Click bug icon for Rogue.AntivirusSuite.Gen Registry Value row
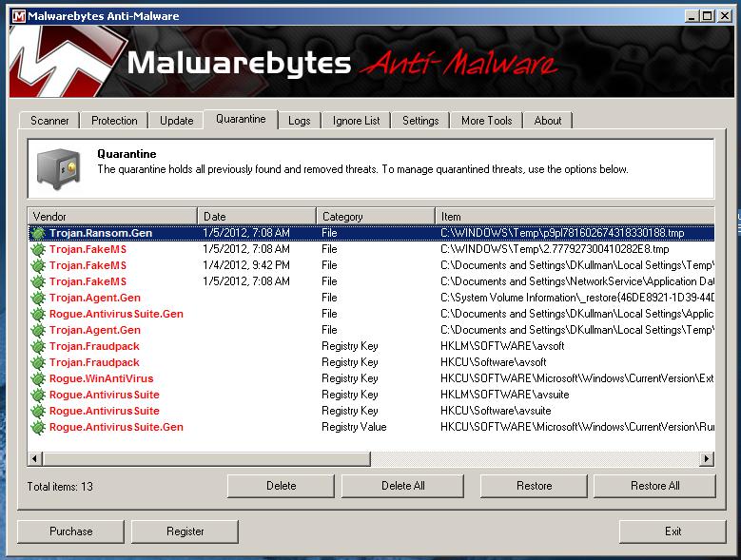The image size is (741, 560). 38,427
